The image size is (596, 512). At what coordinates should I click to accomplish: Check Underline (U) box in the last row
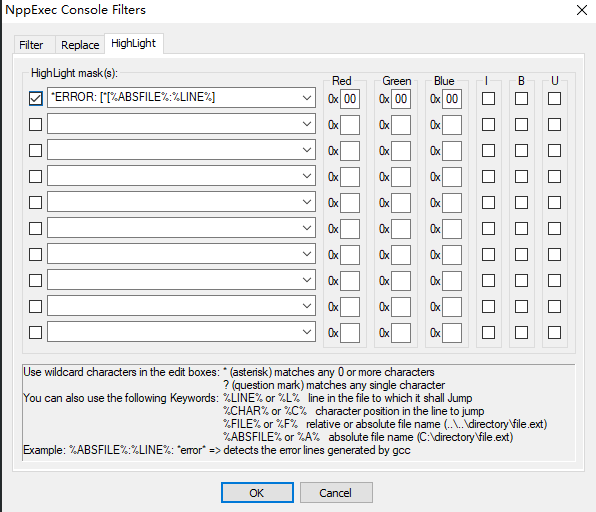pos(555,333)
